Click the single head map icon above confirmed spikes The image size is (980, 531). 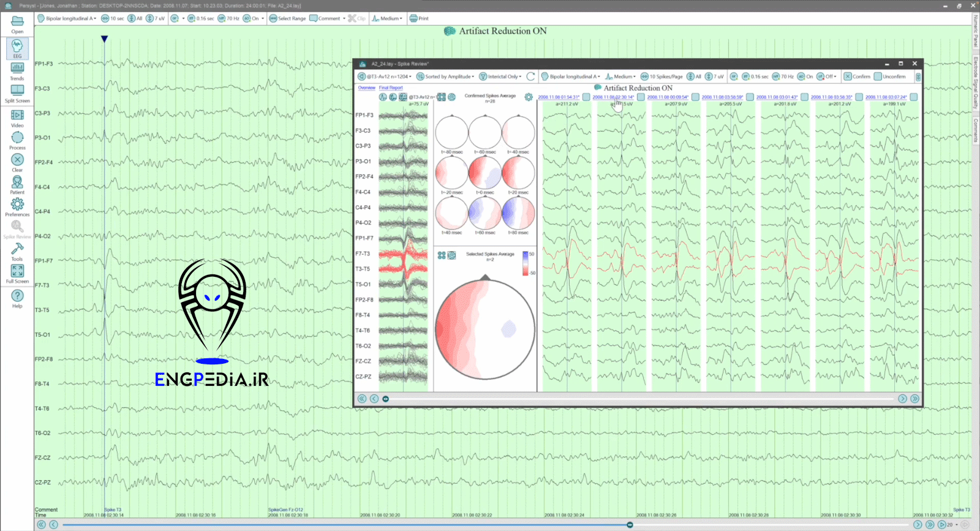click(451, 97)
